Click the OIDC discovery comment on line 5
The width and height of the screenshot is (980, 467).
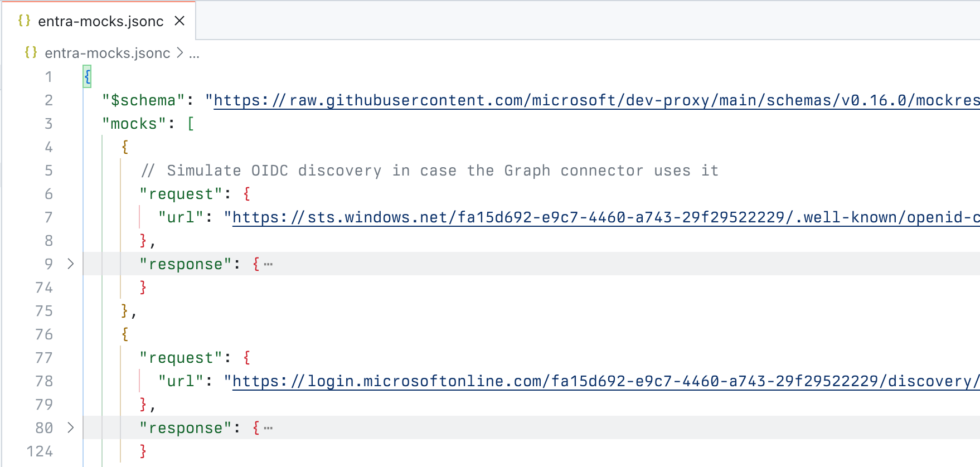(429, 171)
